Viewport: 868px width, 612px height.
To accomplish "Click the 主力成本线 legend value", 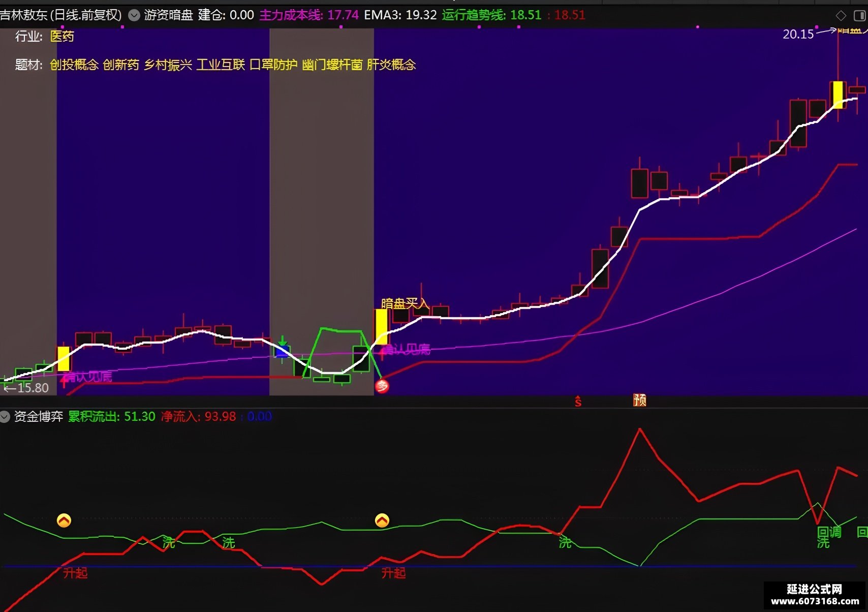I will click(x=343, y=15).
